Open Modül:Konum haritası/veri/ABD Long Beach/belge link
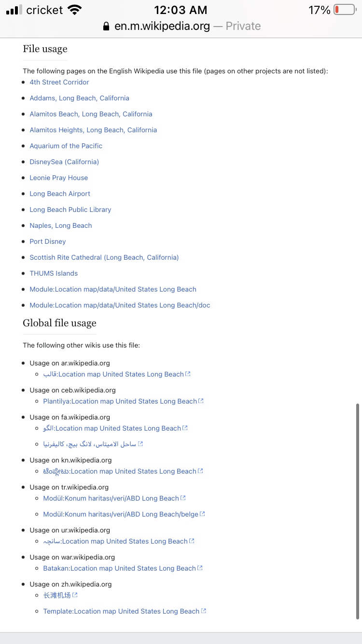Viewport: 362px width, 644px height. coord(121,514)
